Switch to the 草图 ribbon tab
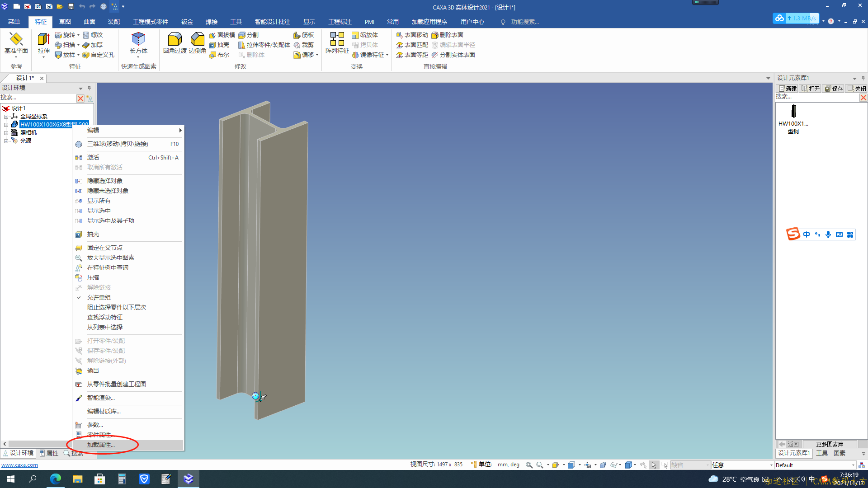The height and width of the screenshot is (488, 868). [65, 22]
